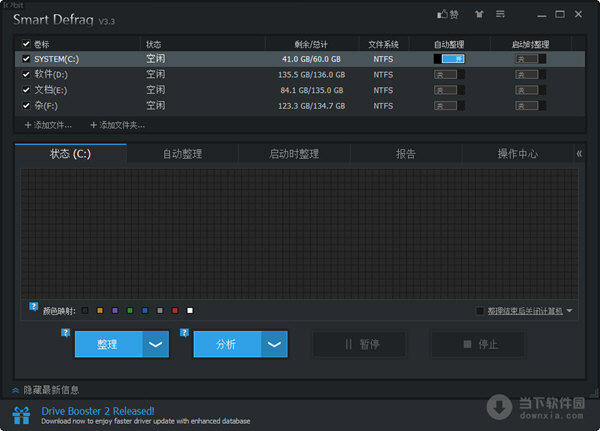This screenshot has width=600, height=431.
Task: Toggle the select-all checkbox in header
Action: [26, 44]
